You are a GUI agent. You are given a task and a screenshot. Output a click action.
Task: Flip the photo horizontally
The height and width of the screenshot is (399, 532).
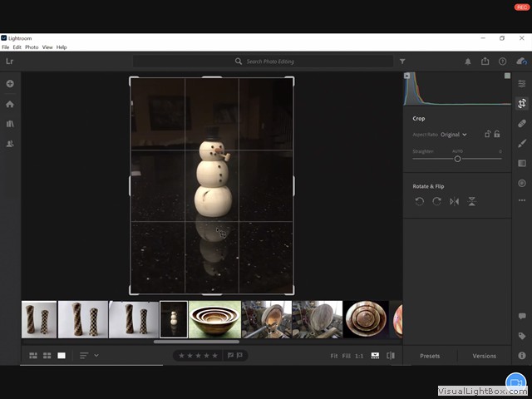(455, 201)
